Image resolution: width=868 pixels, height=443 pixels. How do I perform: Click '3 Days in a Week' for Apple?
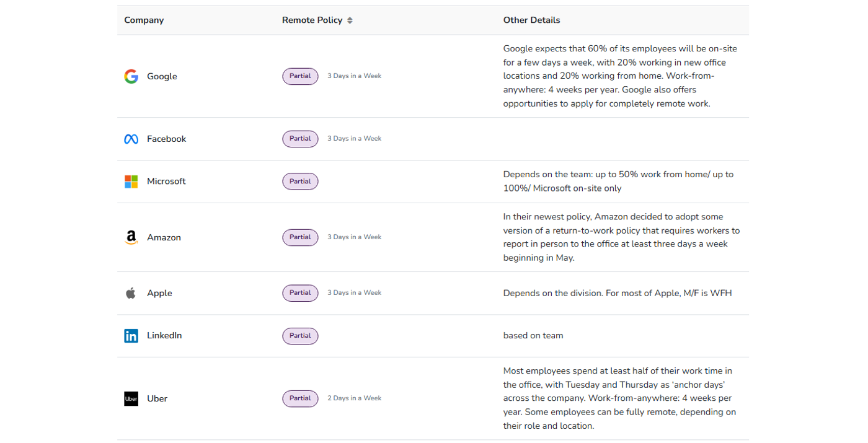point(354,293)
